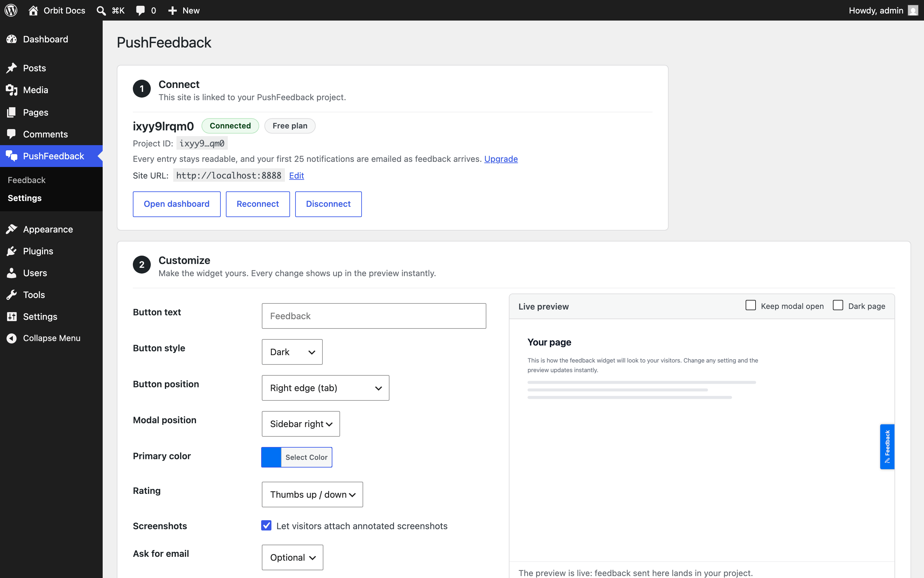This screenshot has height=578, width=924.
Task: Click the comments bubble icon in admin bar
Action: pos(141,10)
